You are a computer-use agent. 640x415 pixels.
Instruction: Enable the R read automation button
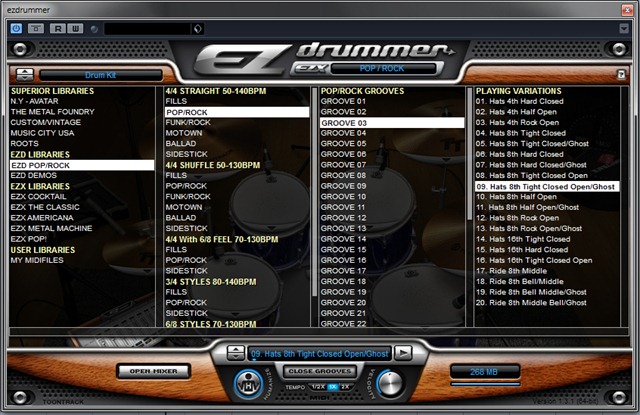pos(58,29)
